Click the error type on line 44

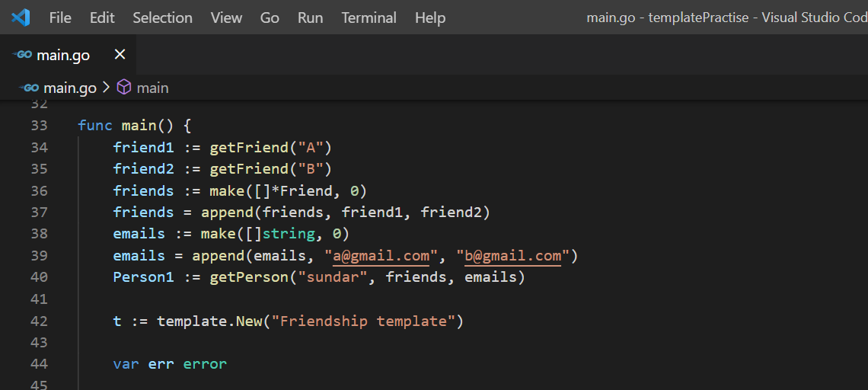(205, 364)
